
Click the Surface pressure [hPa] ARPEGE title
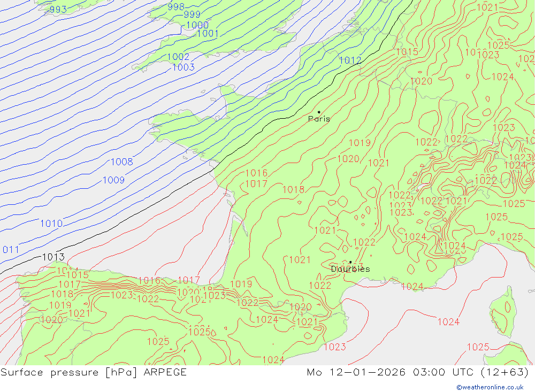tap(94, 372)
